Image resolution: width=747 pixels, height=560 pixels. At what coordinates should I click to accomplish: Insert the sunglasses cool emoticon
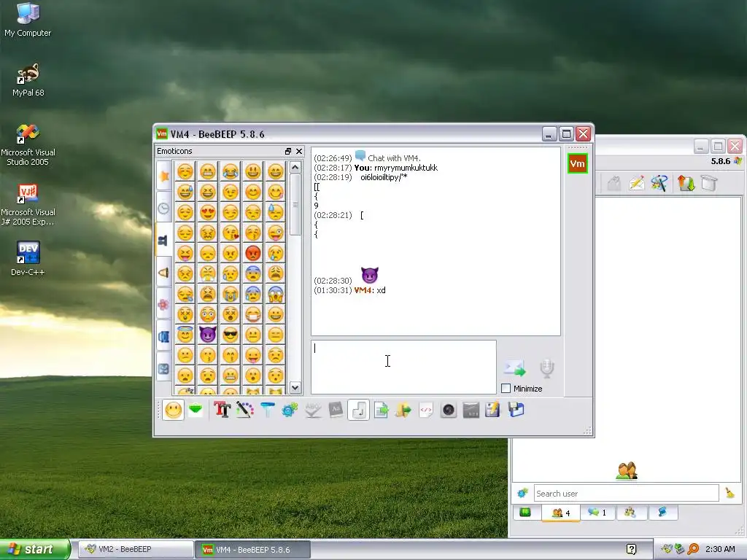230,334
